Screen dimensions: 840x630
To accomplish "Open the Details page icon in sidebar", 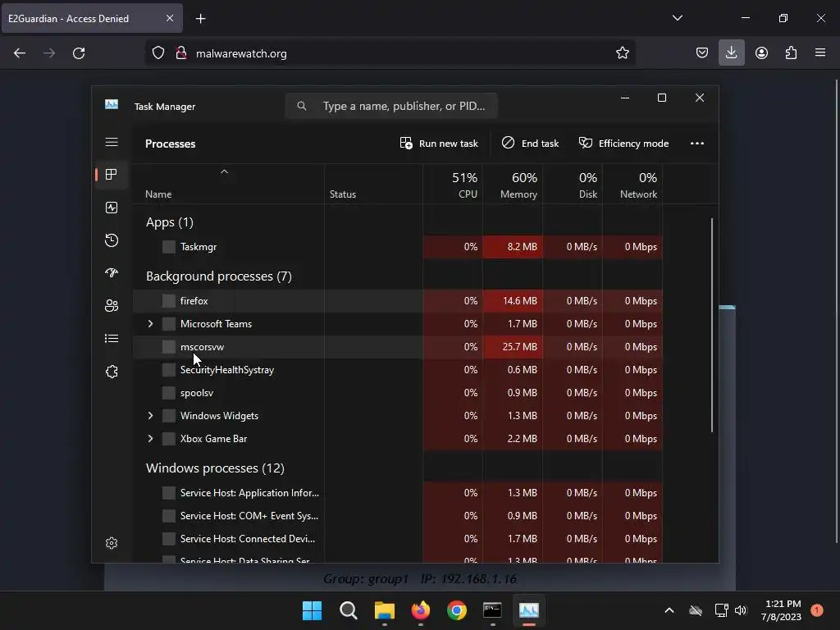I will [112, 339].
